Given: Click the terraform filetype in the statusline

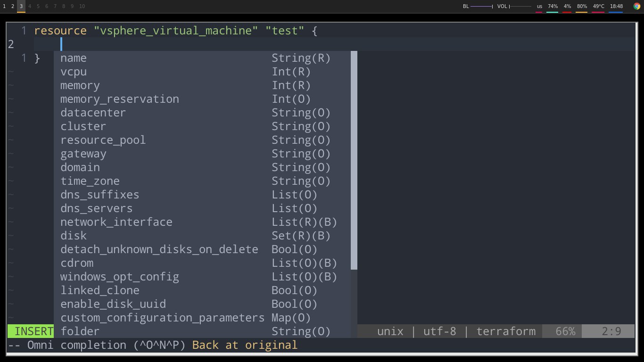Looking at the screenshot, I should pyautogui.click(x=506, y=331).
